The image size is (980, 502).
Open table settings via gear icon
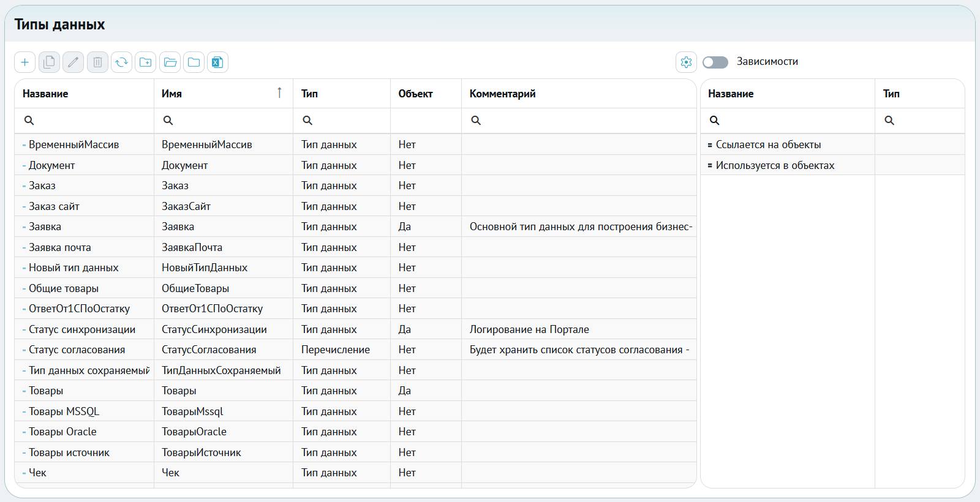[x=686, y=62]
